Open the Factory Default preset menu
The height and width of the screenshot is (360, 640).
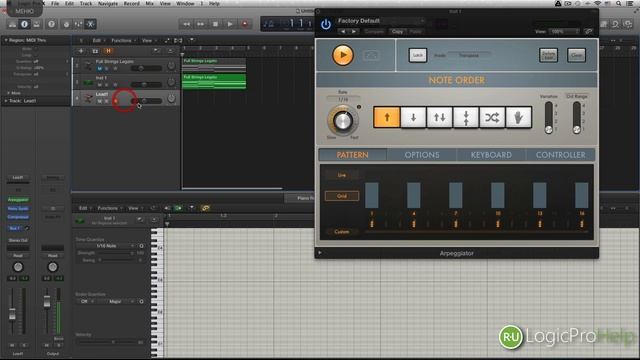point(381,21)
